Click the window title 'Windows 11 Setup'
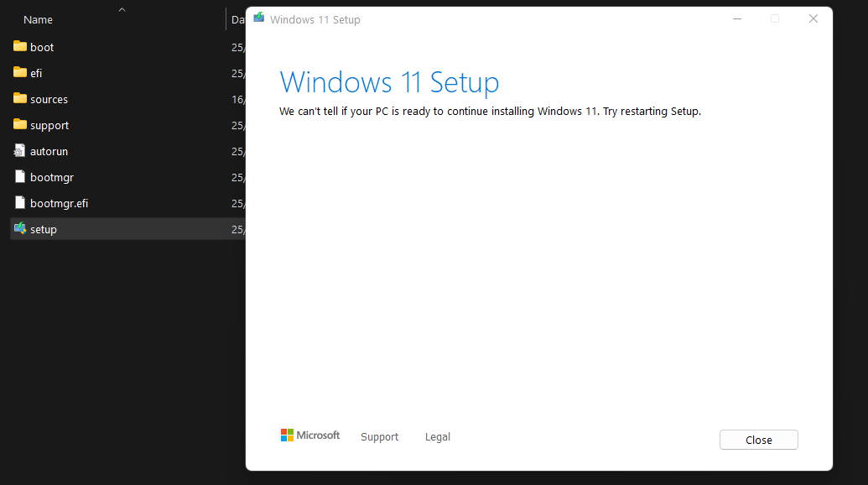This screenshot has width=868, height=485. (x=315, y=20)
